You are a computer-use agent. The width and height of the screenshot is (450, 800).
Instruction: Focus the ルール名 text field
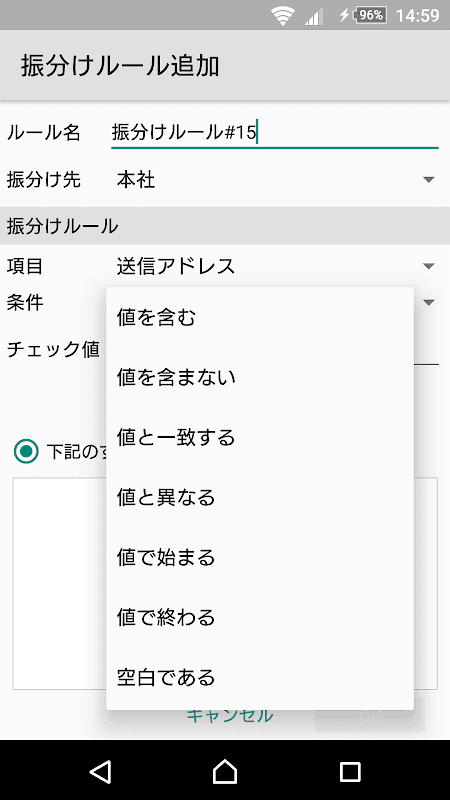[274, 133]
